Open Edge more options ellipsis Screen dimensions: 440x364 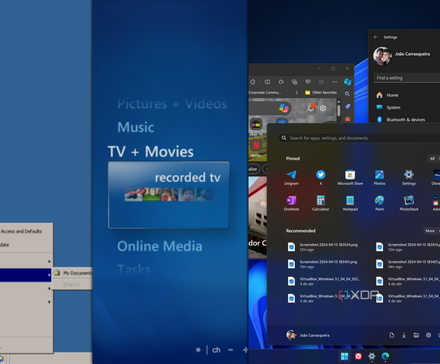coord(335,82)
